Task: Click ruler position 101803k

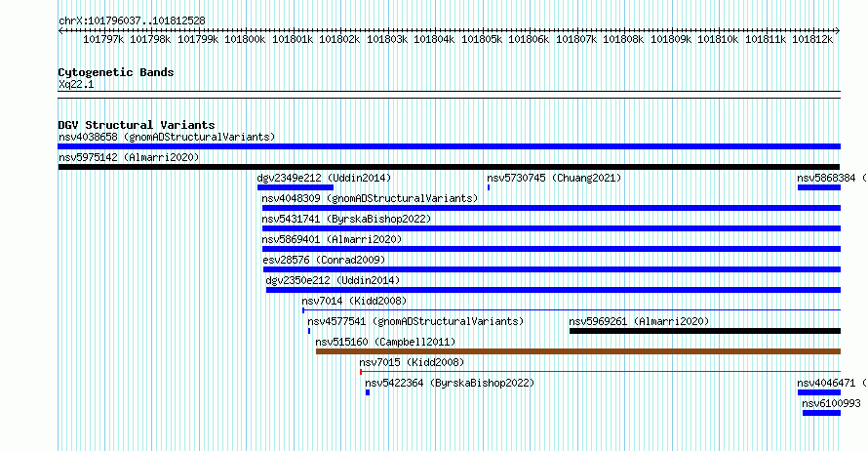Action: (x=387, y=39)
